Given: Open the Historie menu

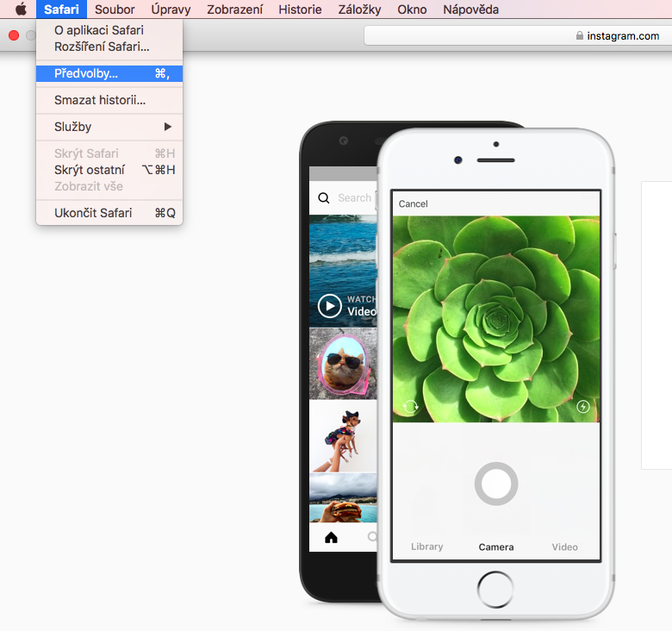Looking at the screenshot, I should point(300,9).
